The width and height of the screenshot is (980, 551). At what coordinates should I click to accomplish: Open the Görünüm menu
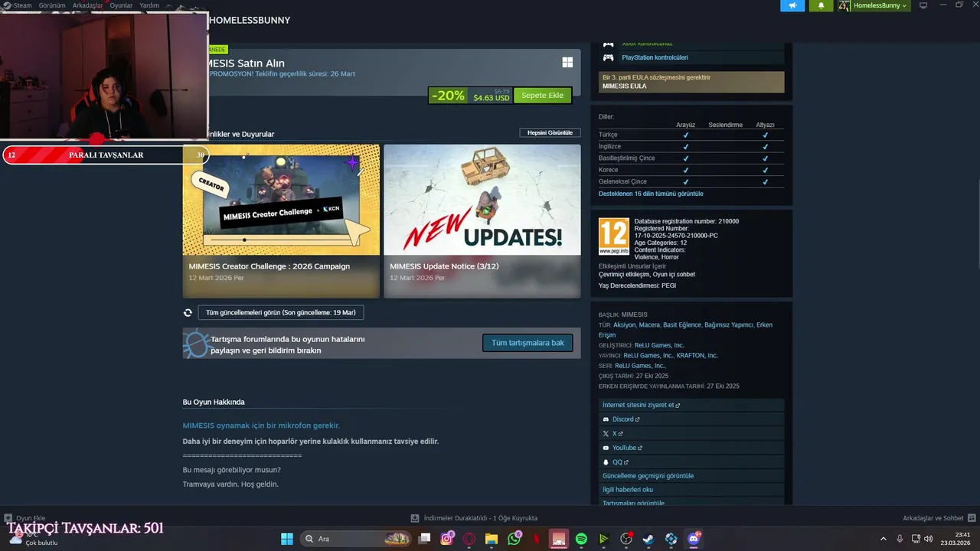pos(52,5)
